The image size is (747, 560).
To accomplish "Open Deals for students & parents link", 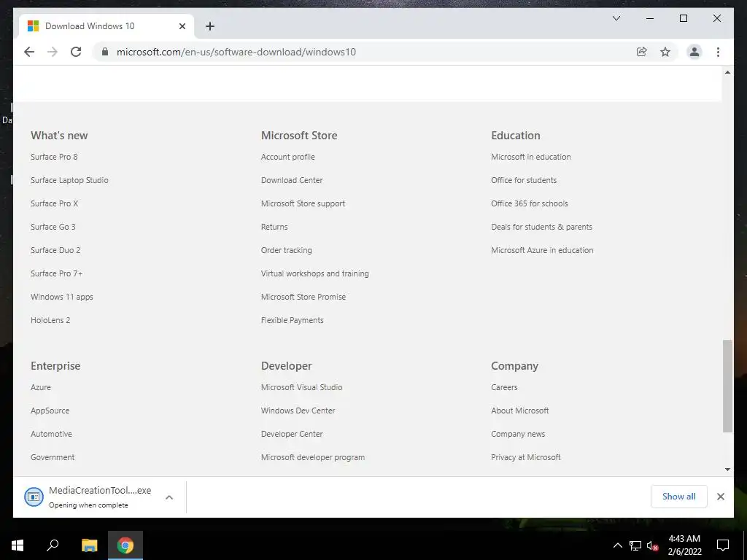I will click(x=542, y=227).
